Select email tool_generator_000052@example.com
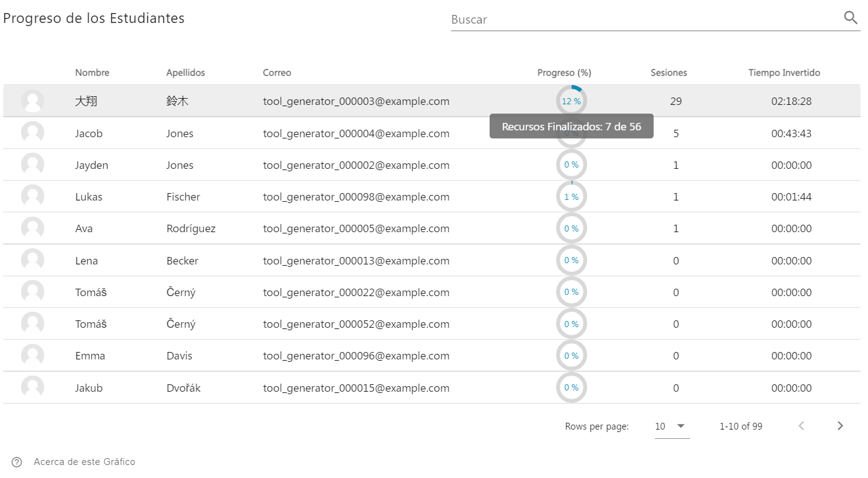 (356, 324)
